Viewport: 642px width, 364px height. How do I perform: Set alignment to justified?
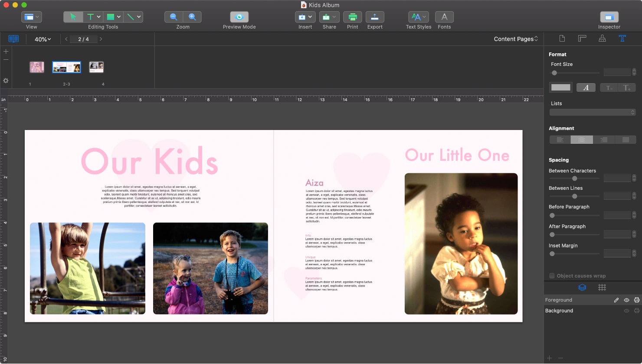click(626, 140)
